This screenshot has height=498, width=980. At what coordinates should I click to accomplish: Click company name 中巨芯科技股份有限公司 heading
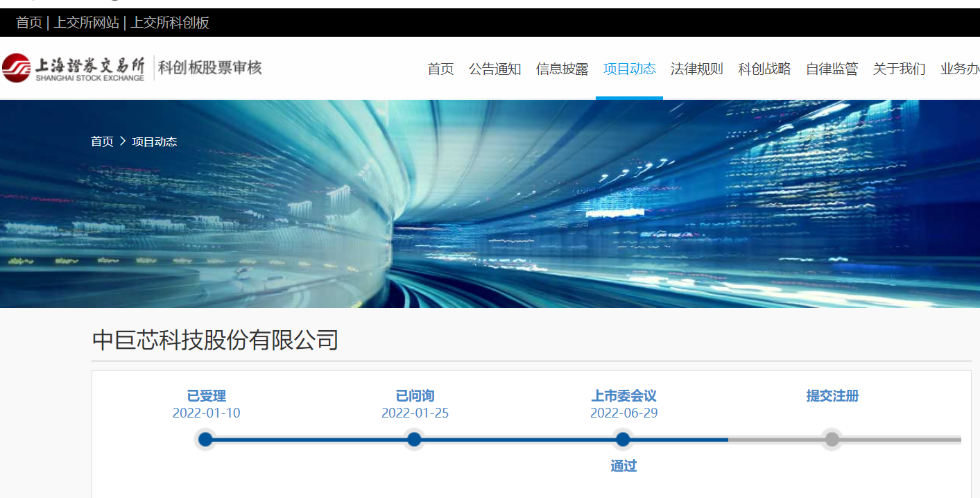[215, 340]
